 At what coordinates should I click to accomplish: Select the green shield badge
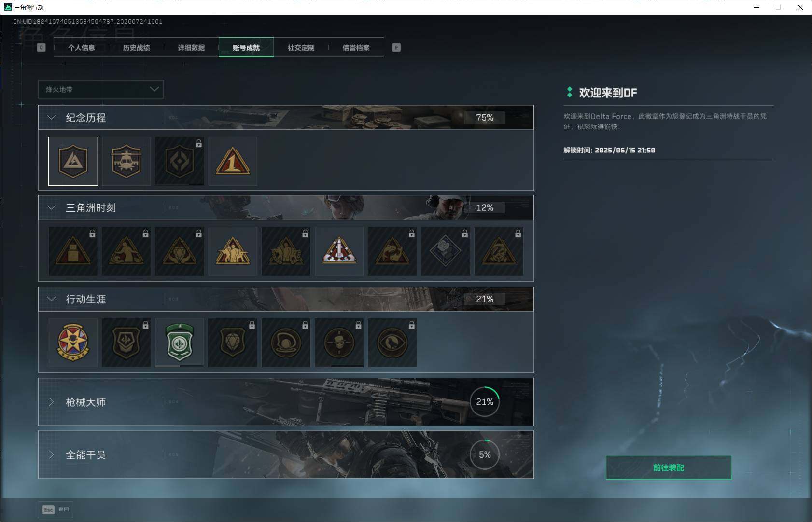[179, 343]
